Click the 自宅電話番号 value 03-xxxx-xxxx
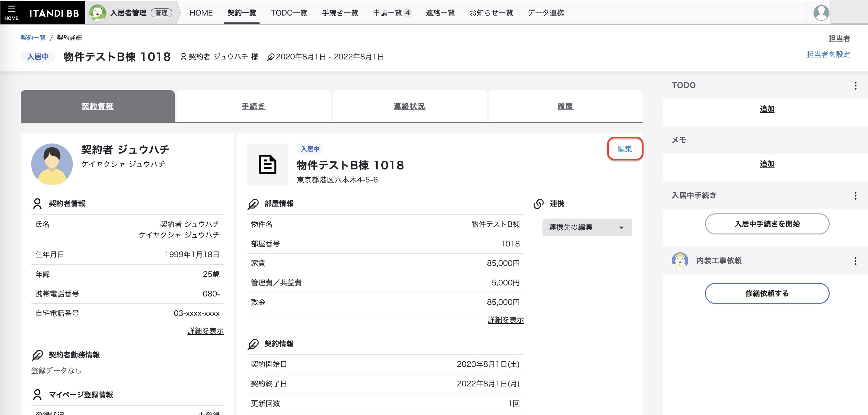868x415 pixels. pyautogui.click(x=197, y=313)
